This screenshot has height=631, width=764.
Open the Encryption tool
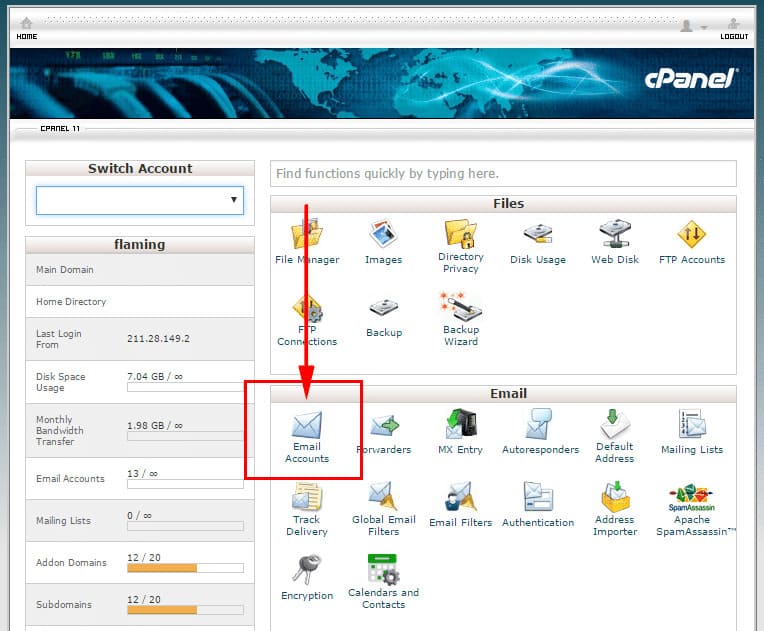coord(307,573)
